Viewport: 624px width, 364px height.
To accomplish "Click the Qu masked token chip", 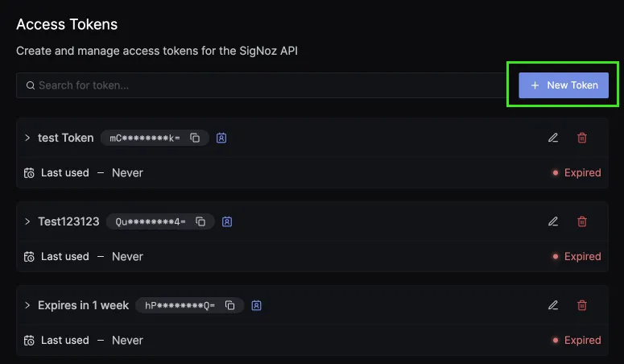I will pos(160,221).
